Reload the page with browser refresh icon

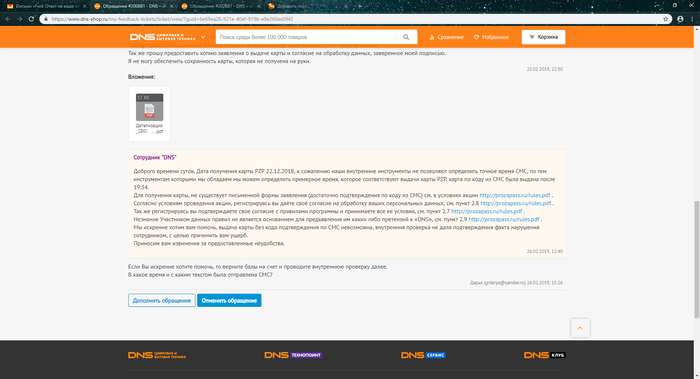click(31, 19)
